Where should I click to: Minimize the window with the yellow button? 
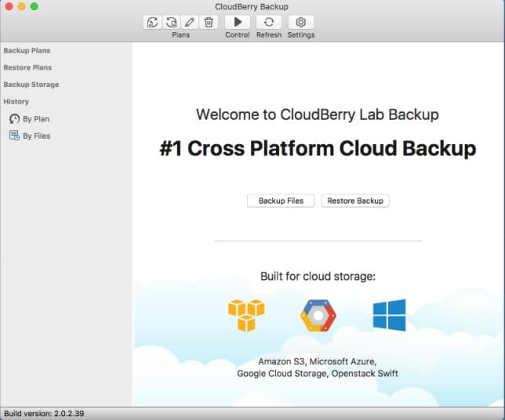click(x=22, y=6)
